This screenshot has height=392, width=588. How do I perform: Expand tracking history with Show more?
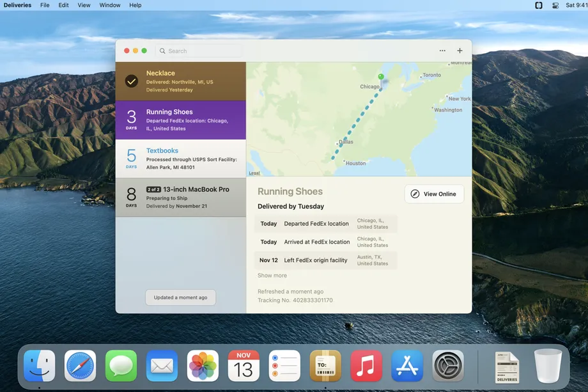[x=272, y=276]
